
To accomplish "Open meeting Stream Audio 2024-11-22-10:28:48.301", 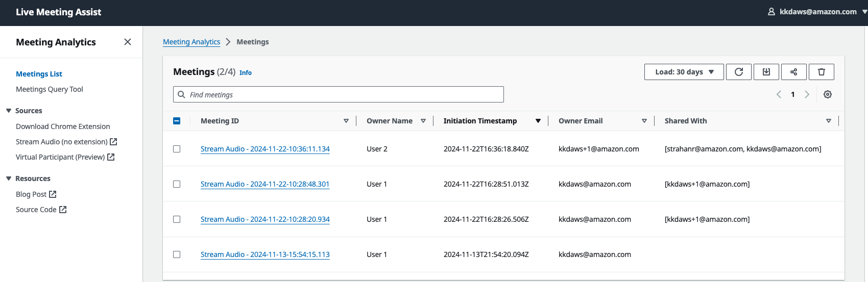I will pyautogui.click(x=265, y=184).
